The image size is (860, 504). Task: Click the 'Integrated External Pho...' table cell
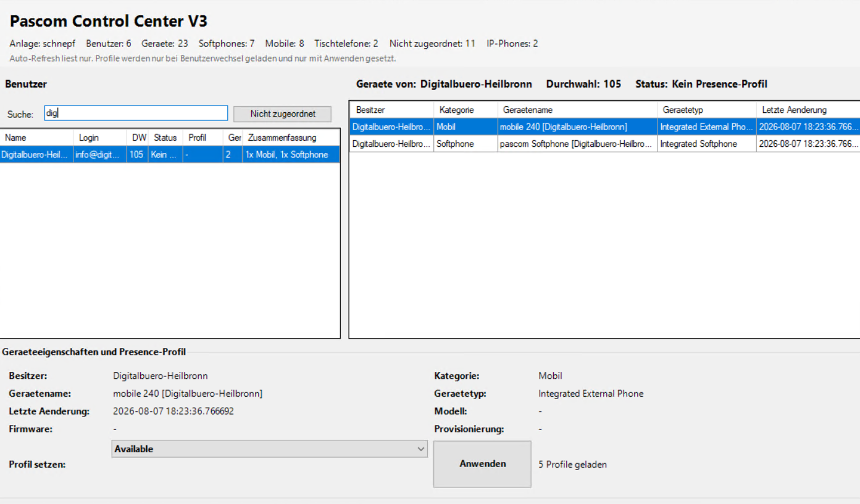[x=707, y=127]
